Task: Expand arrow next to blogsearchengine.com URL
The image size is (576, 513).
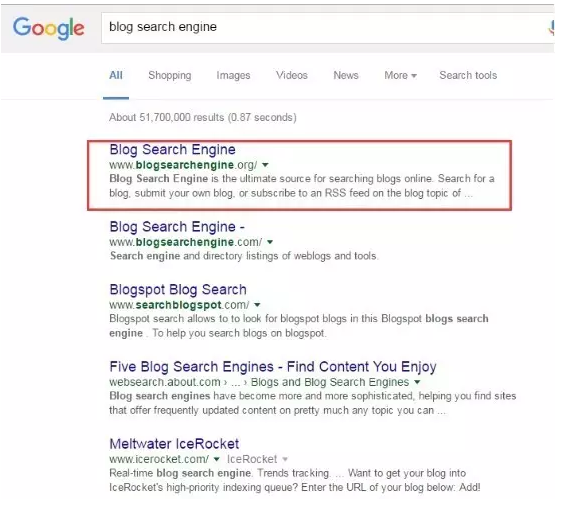Action: tap(270, 242)
